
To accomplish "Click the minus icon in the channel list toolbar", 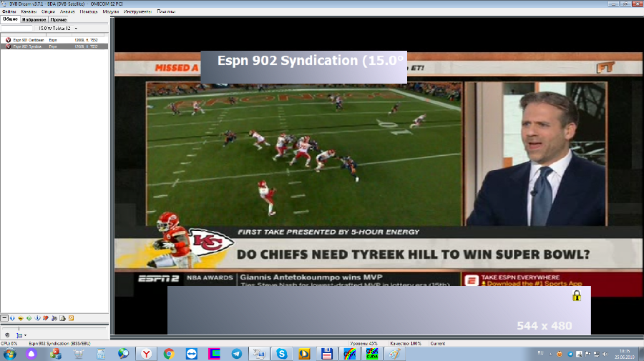I will [4, 317].
